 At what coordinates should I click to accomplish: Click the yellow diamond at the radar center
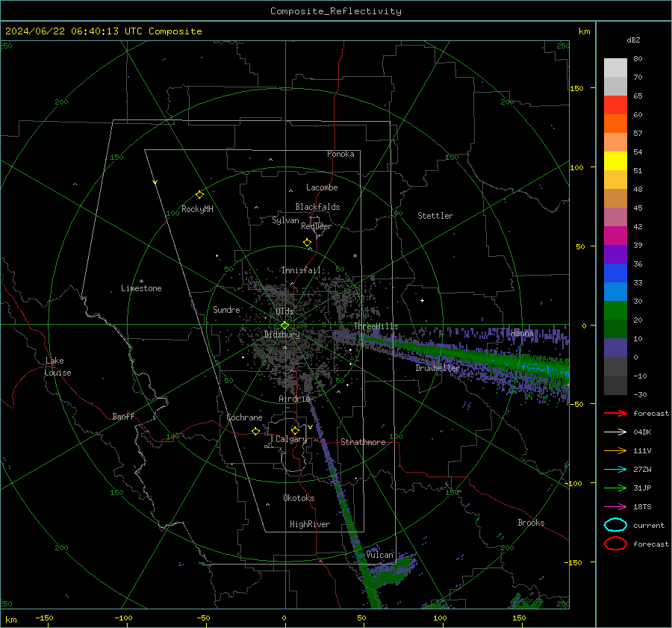click(x=285, y=326)
